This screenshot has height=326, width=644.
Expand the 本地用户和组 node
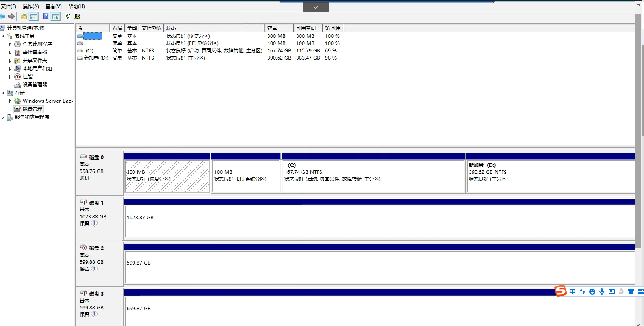click(10, 69)
